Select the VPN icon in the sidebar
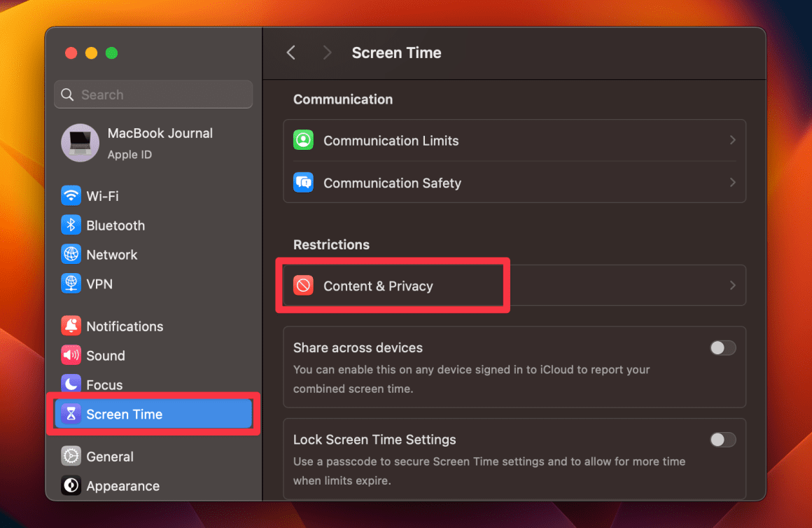The image size is (812, 528). [x=71, y=284]
